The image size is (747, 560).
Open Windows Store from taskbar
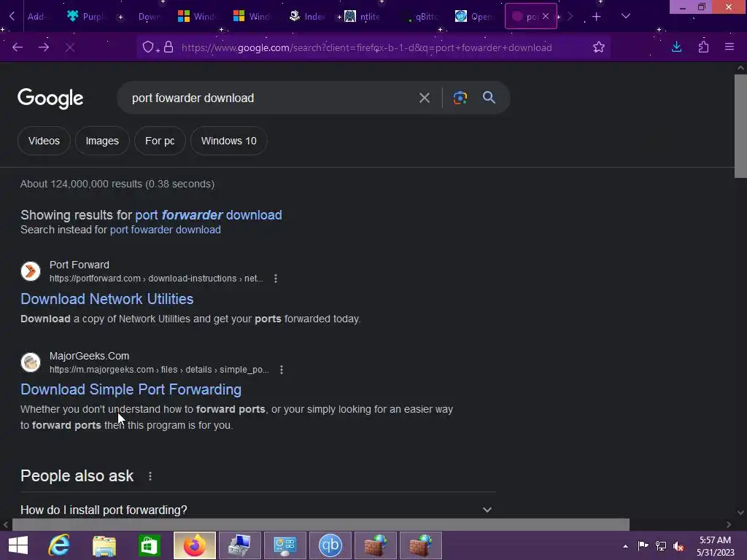click(x=149, y=545)
